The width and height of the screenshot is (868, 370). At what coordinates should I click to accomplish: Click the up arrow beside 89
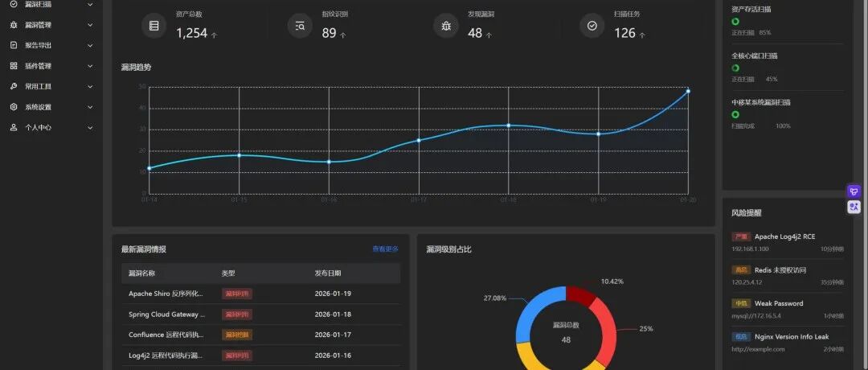coord(343,35)
